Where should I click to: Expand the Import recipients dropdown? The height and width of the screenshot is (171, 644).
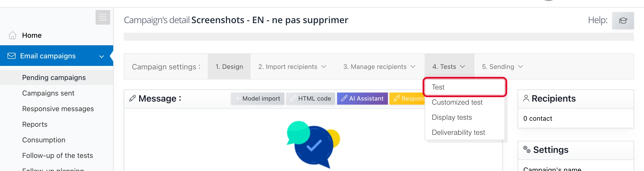tap(324, 67)
